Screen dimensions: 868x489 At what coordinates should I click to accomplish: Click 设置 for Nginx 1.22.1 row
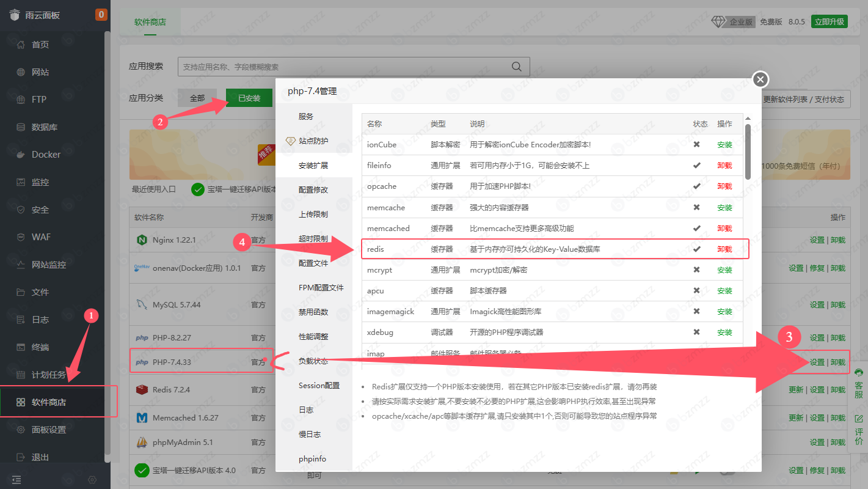pos(817,240)
